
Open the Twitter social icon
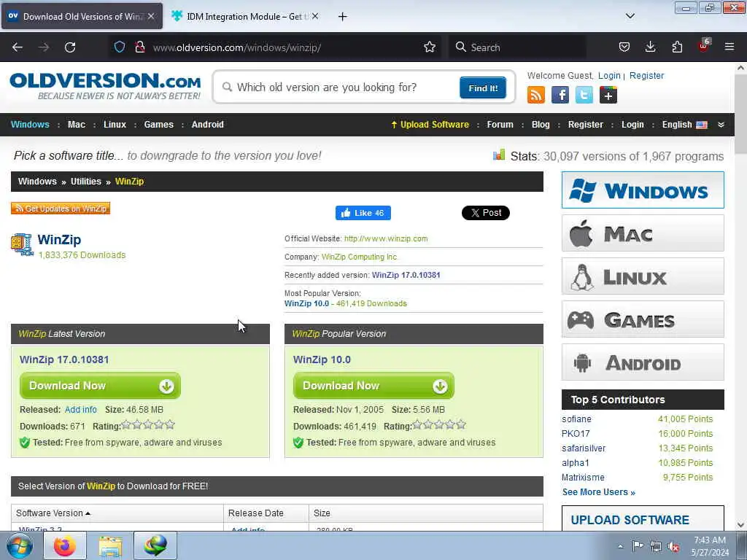click(584, 95)
